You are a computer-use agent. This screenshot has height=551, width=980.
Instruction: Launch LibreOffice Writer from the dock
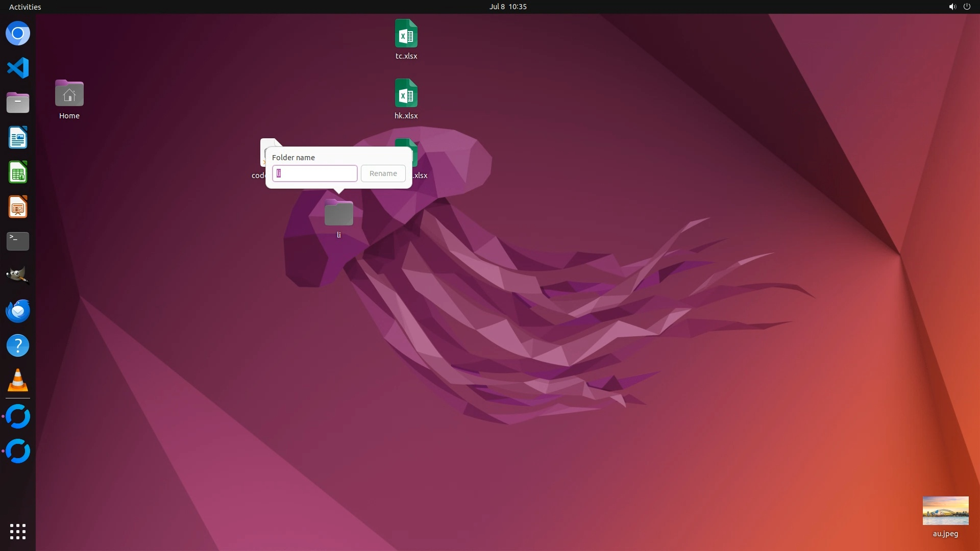pos(18,138)
